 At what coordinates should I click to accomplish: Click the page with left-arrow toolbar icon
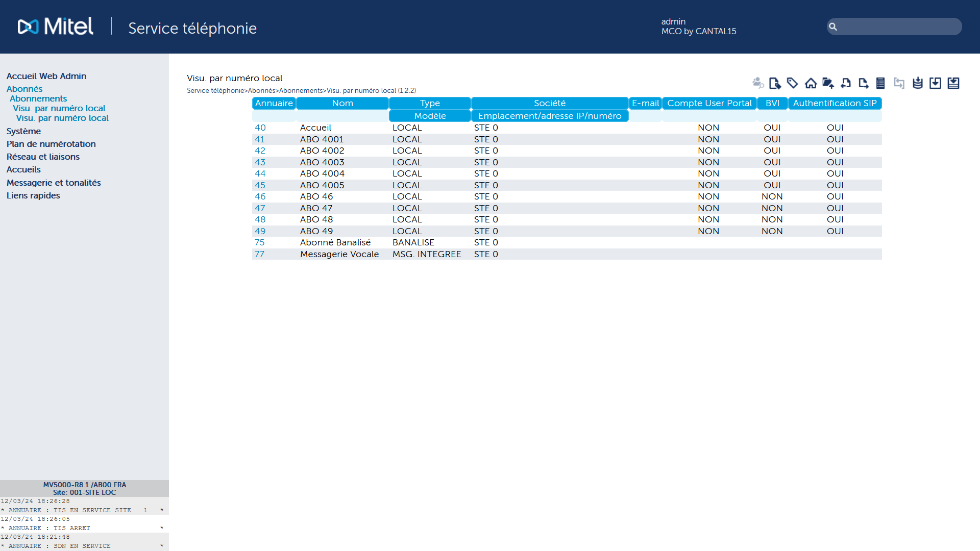pos(846,83)
